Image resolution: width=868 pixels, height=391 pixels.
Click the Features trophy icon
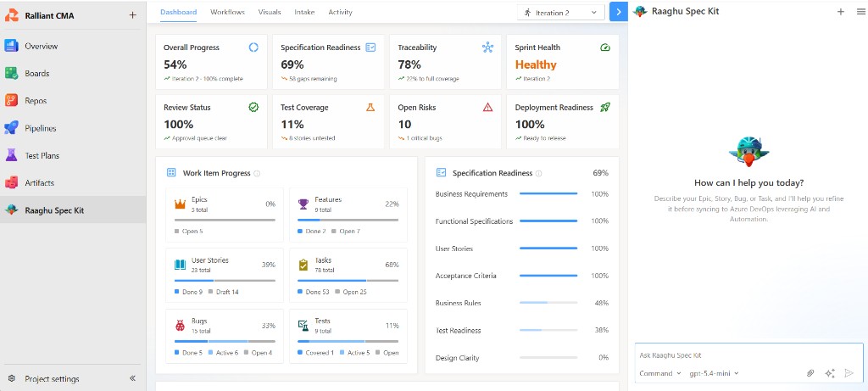(x=303, y=204)
